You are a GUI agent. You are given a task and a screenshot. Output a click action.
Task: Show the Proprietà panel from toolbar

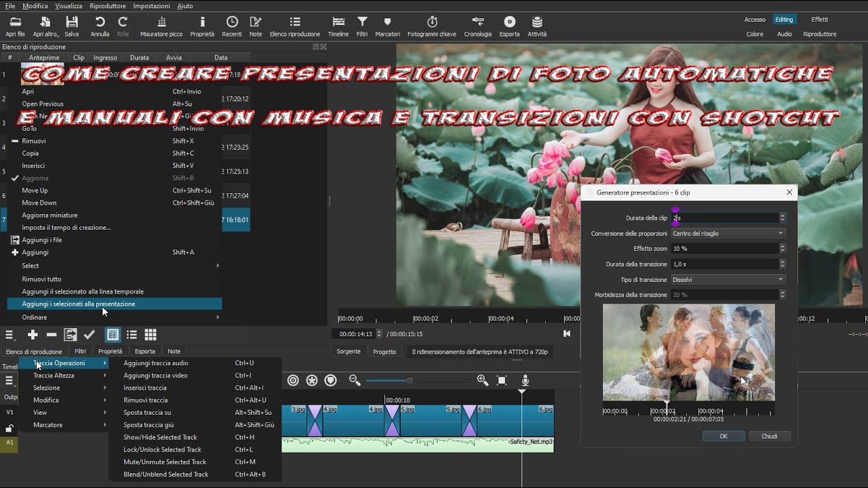tap(202, 26)
